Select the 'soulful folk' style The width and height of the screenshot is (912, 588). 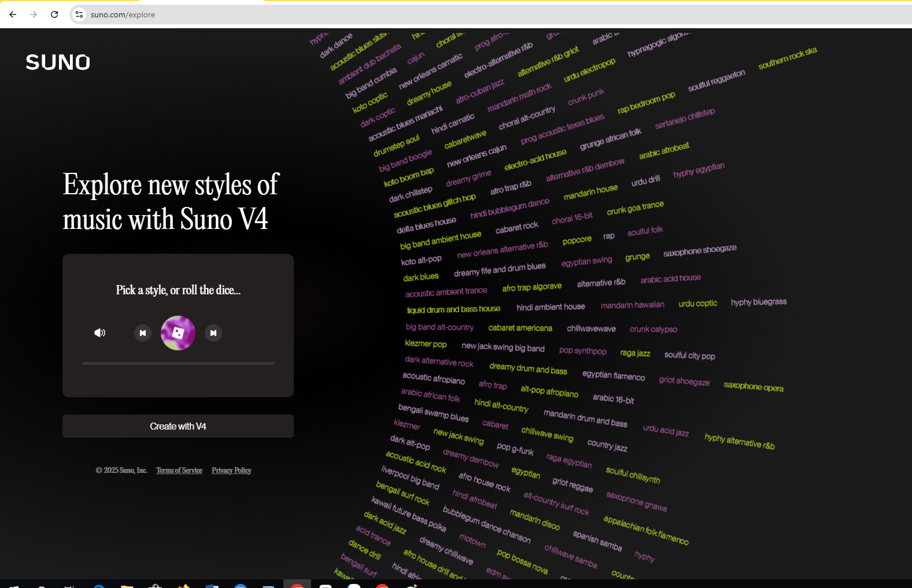pyautogui.click(x=645, y=231)
